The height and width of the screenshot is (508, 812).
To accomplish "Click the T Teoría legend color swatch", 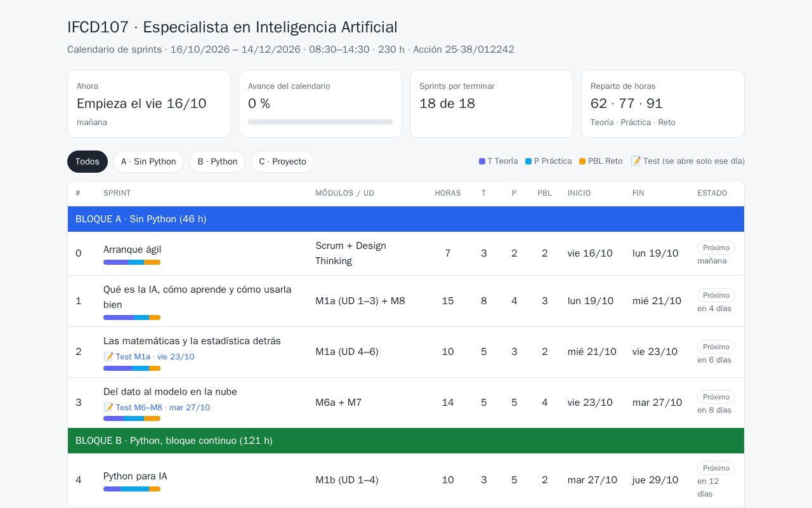I will (482, 161).
